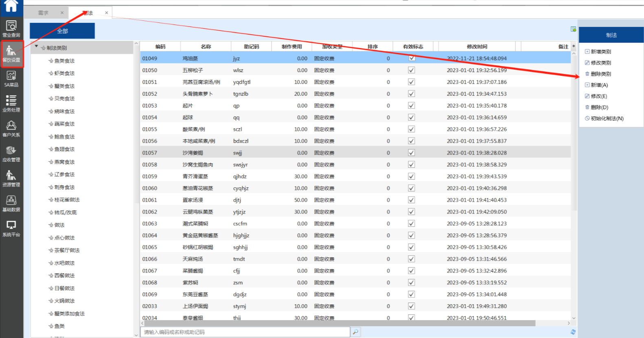644x338 pixels.
Task: Click the code or name search field
Action: click(x=245, y=332)
